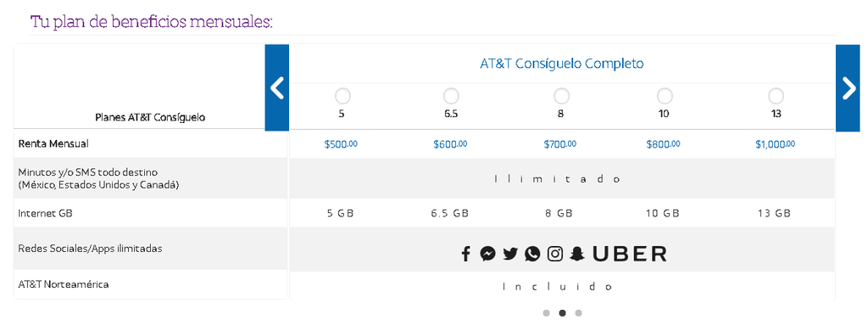The image size is (868, 331).
Task: Click the Messenger icon
Action: [x=487, y=254]
